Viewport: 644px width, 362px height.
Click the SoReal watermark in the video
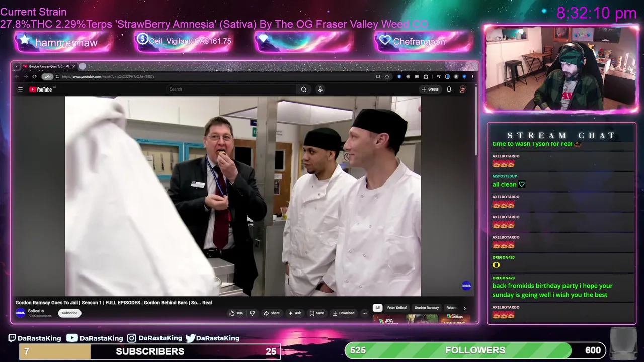pyautogui.click(x=466, y=286)
